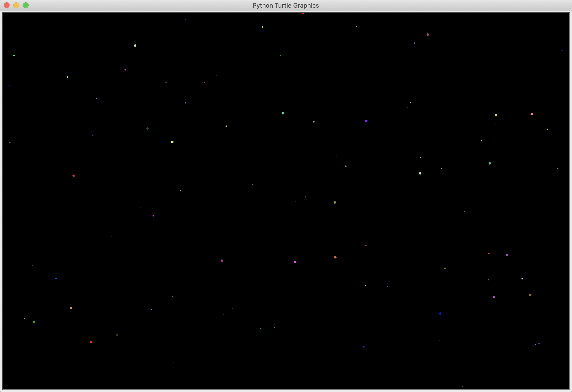Click the golden yellow dot beside the pink dot
The image size is (572, 392).
pyautogui.click(x=496, y=115)
